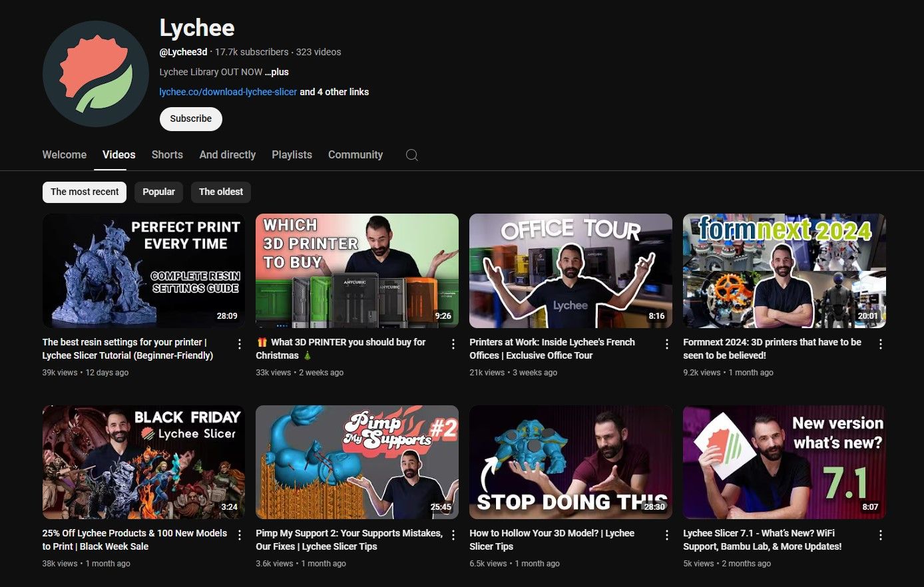Go to the Welcome tab
Viewport: 924px width, 587px height.
[65, 154]
